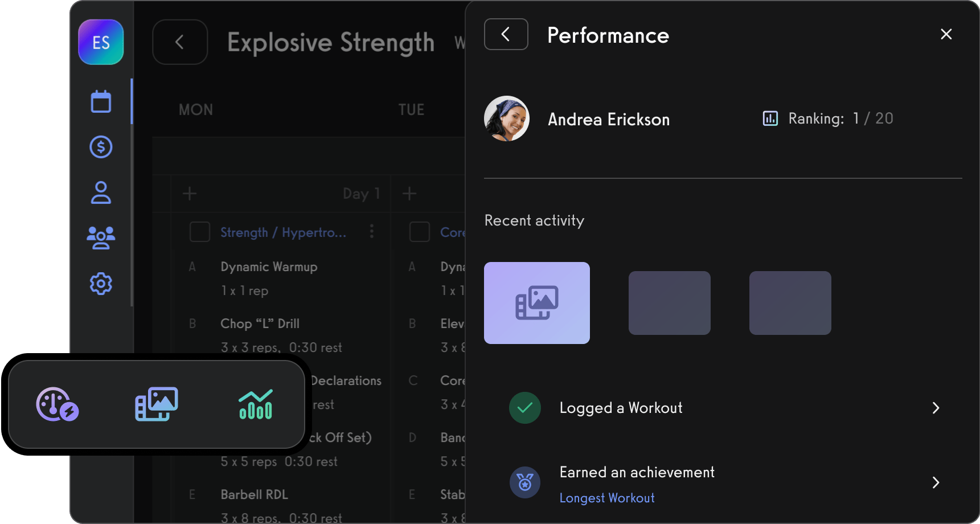Open Settings via the gear icon
This screenshot has height=524, width=980.
101,284
